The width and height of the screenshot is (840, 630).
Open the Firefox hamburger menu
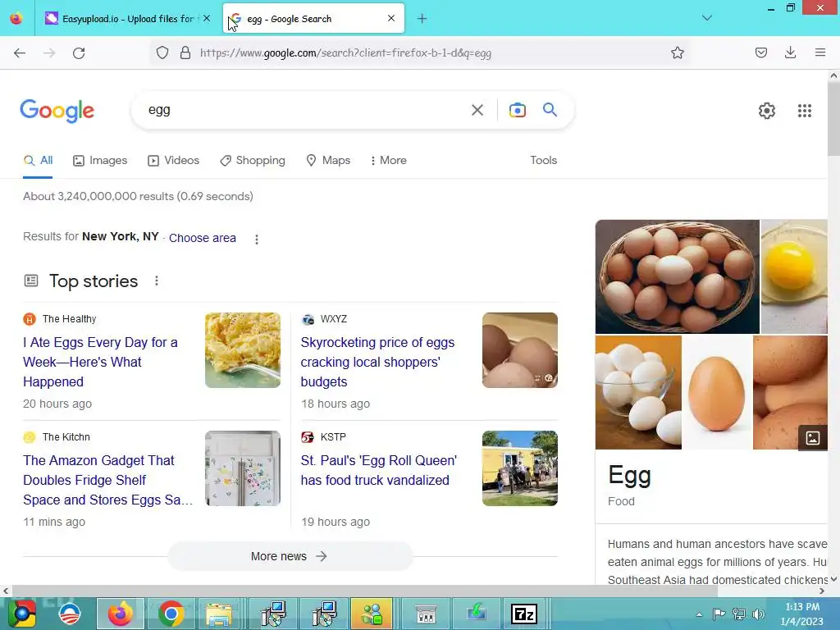pos(819,52)
